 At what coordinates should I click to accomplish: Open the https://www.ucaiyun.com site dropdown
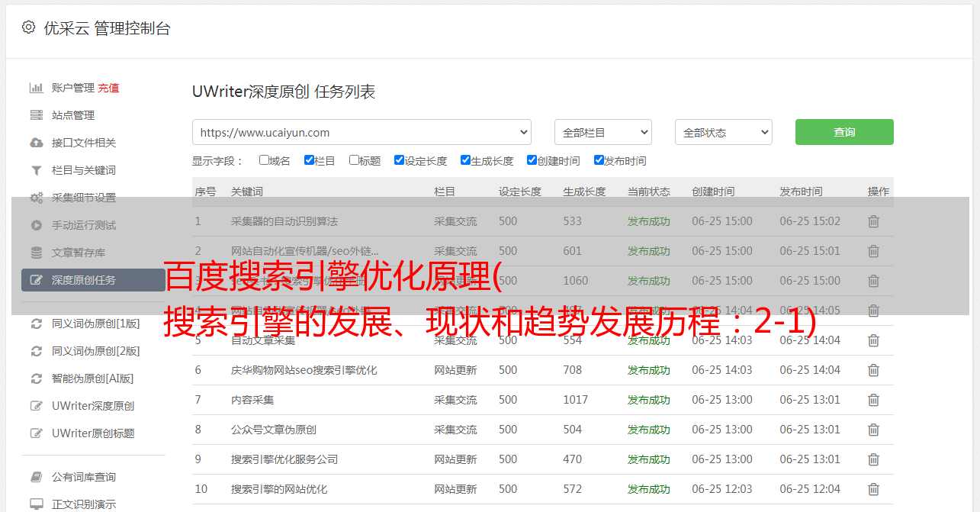pos(361,132)
